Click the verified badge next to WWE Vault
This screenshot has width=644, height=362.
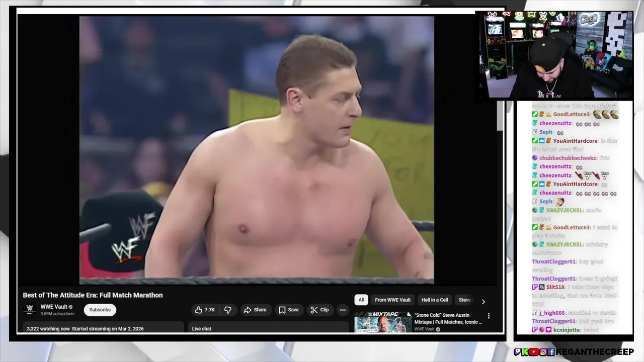(70, 307)
